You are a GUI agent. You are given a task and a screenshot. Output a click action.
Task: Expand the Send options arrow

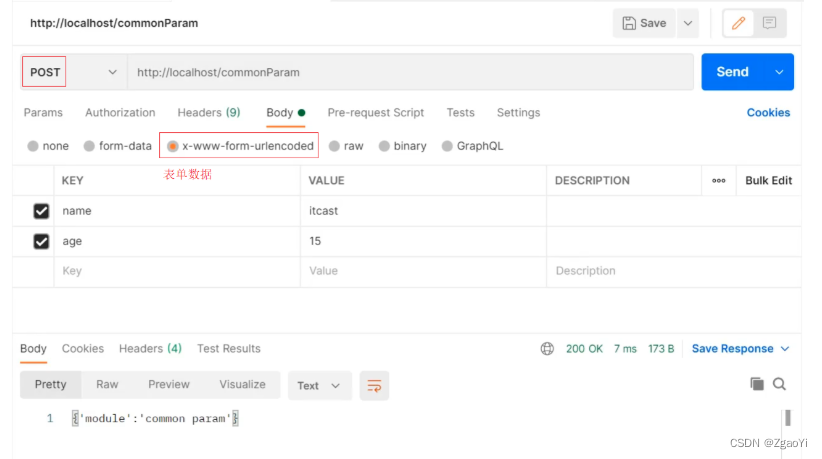point(779,72)
